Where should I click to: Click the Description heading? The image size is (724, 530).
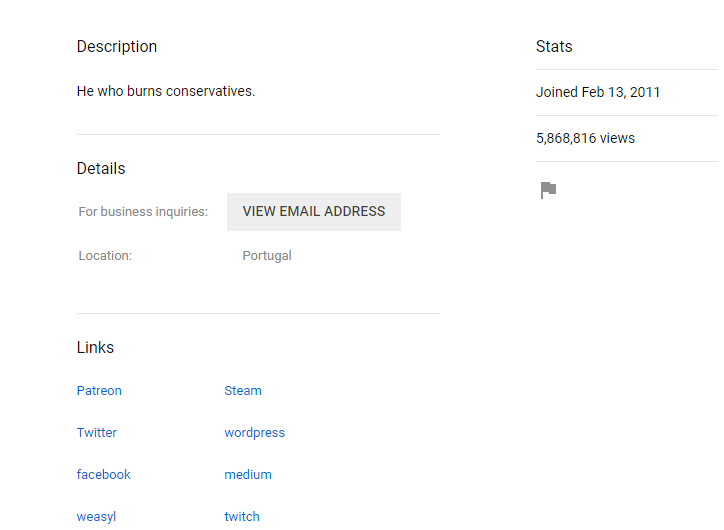[x=117, y=47]
